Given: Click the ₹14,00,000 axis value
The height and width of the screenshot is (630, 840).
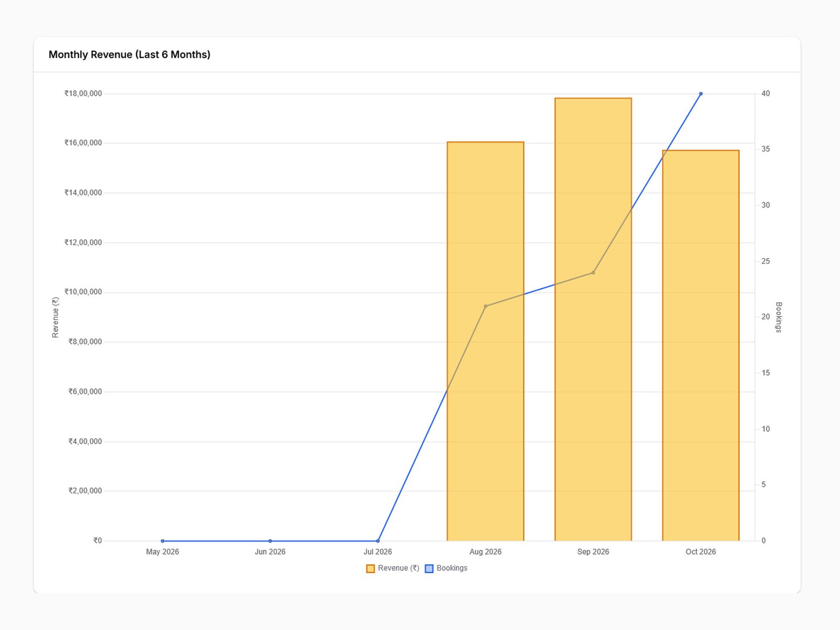Looking at the screenshot, I should pyautogui.click(x=83, y=193).
